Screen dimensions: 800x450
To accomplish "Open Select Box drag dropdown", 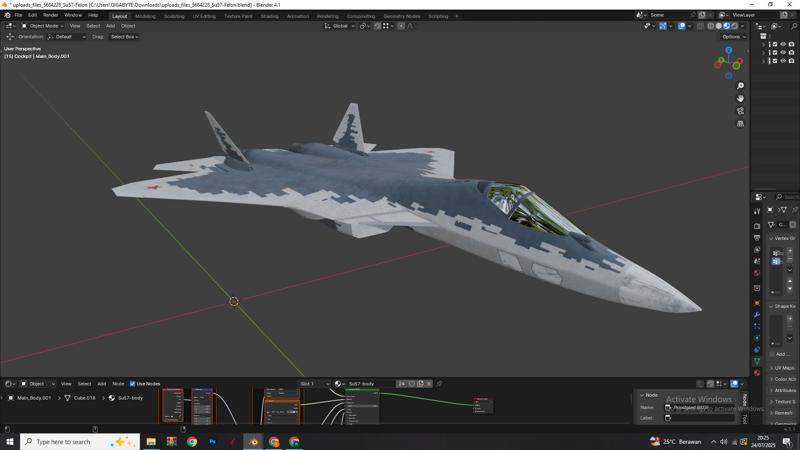I will pyautogui.click(x=124, y=37).
